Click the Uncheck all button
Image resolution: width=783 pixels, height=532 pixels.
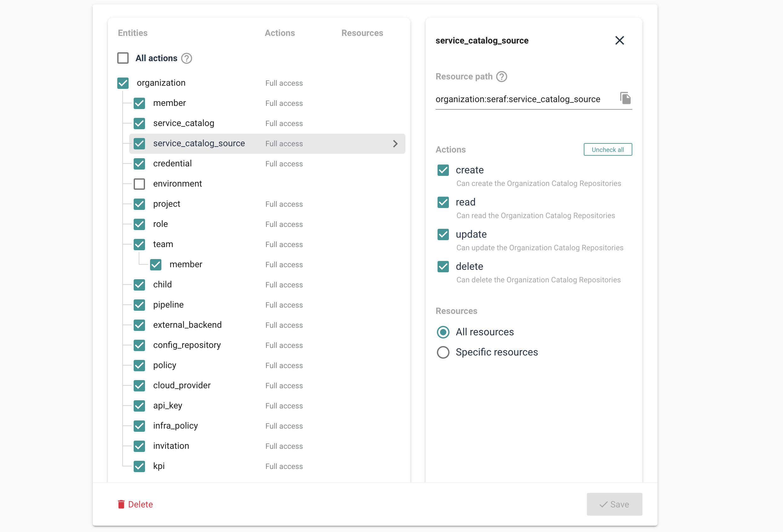pos(607,150)
